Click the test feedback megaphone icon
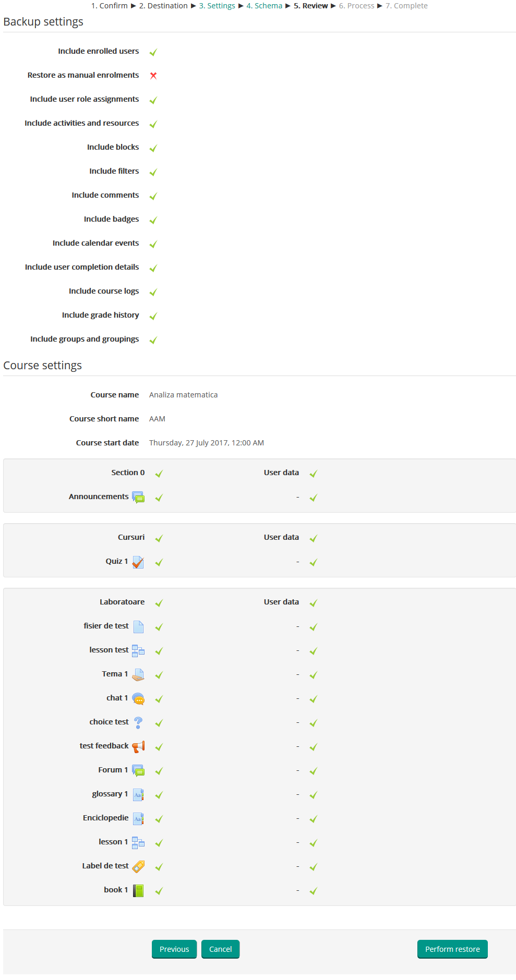This screenshot has height=980, width=516. tap(138, 746)
